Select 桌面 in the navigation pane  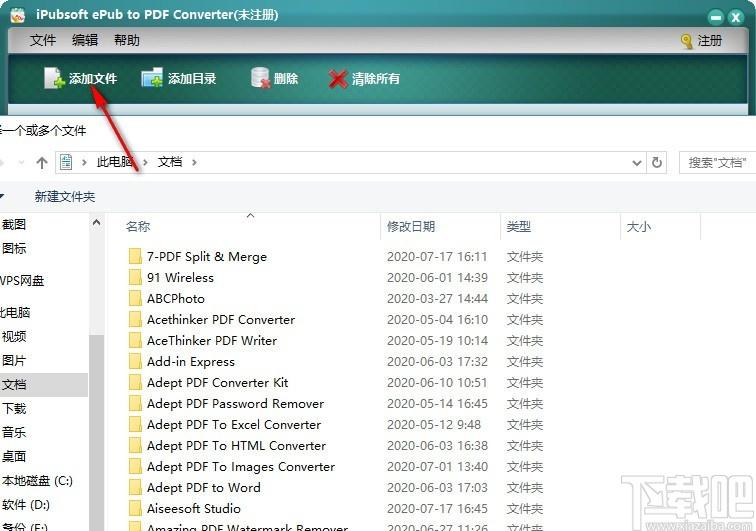tap(14, 457)
